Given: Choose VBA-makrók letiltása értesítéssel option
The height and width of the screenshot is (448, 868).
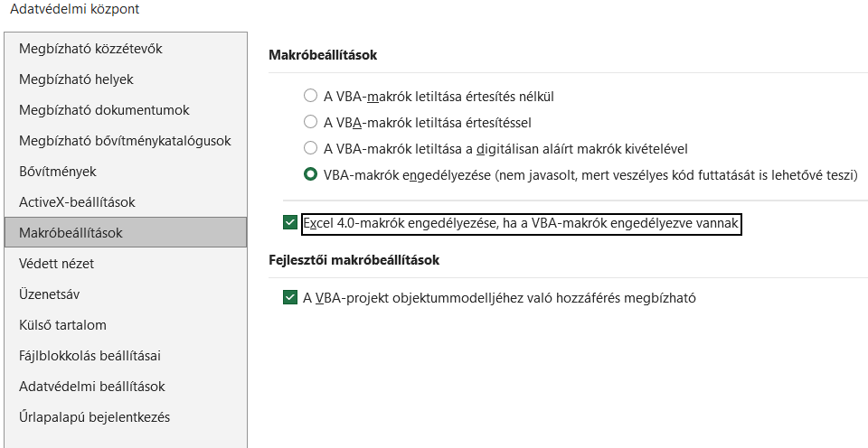Looking at the screenshot, I should pos(311,122).
